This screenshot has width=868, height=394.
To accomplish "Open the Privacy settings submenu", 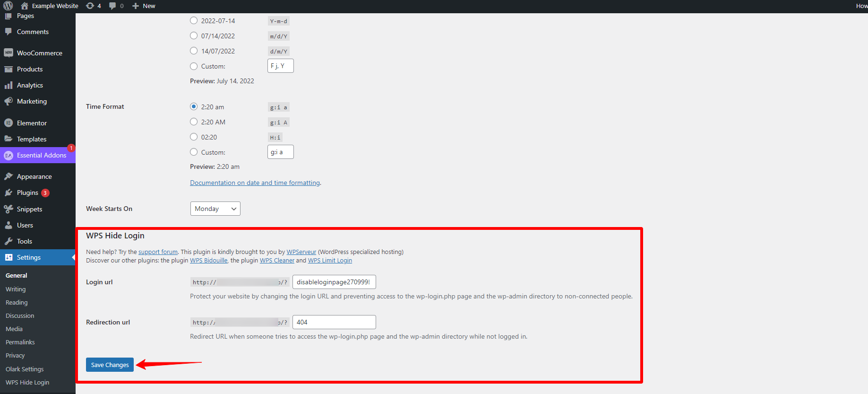I will click(x=15, y=355).
